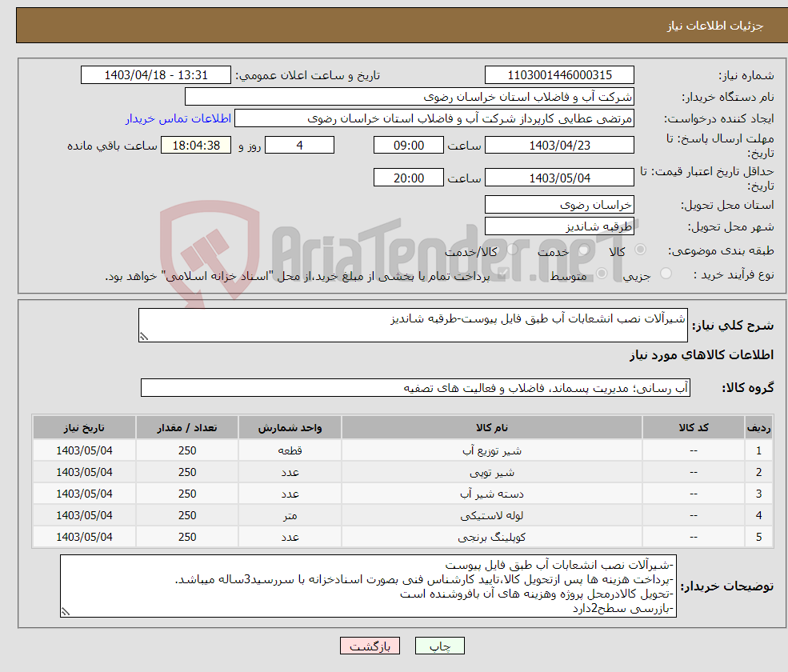Click the item name کوپلینگ برنجی
The height and width of the screenshot is (672, 788).
pyautogui.click(x=492, y=538)
